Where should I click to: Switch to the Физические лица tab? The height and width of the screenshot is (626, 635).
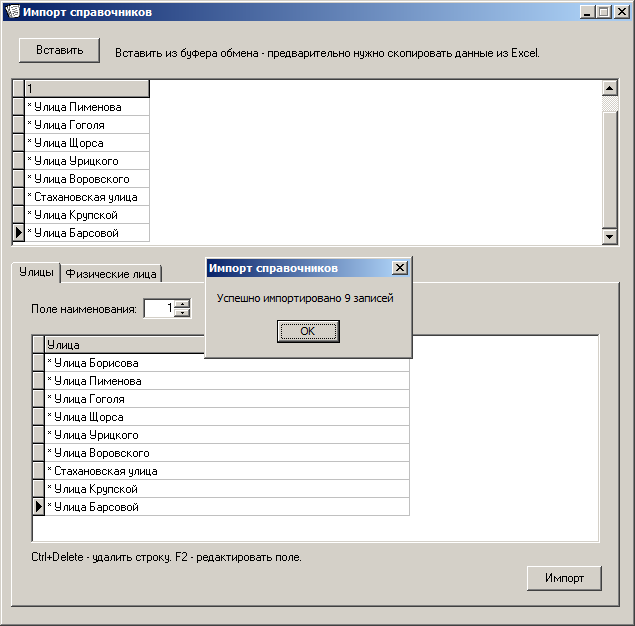111,275
